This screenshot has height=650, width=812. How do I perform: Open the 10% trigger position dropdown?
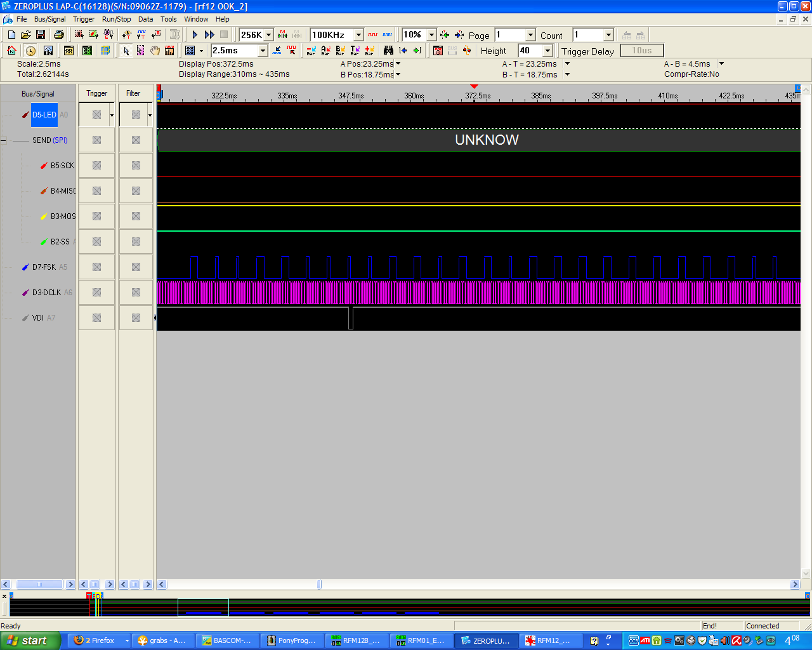pos(431,35)
